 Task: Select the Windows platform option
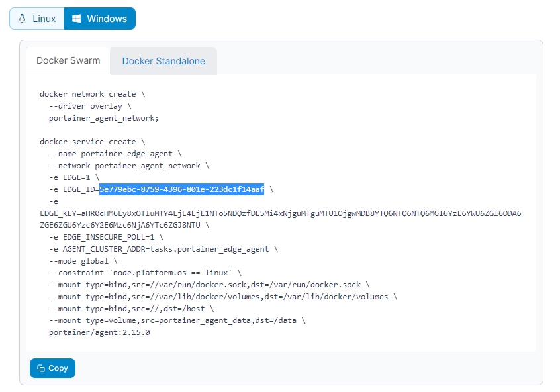[x=99, y=19]
